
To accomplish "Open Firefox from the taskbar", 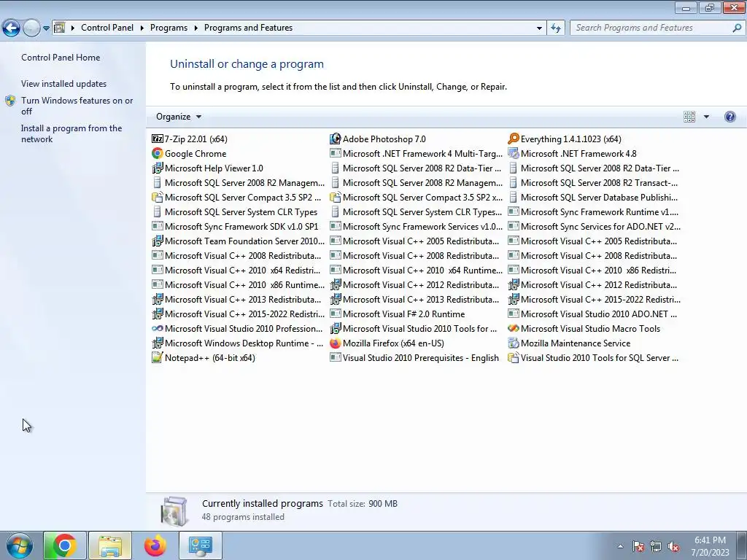I will click(x=155, y=545).
